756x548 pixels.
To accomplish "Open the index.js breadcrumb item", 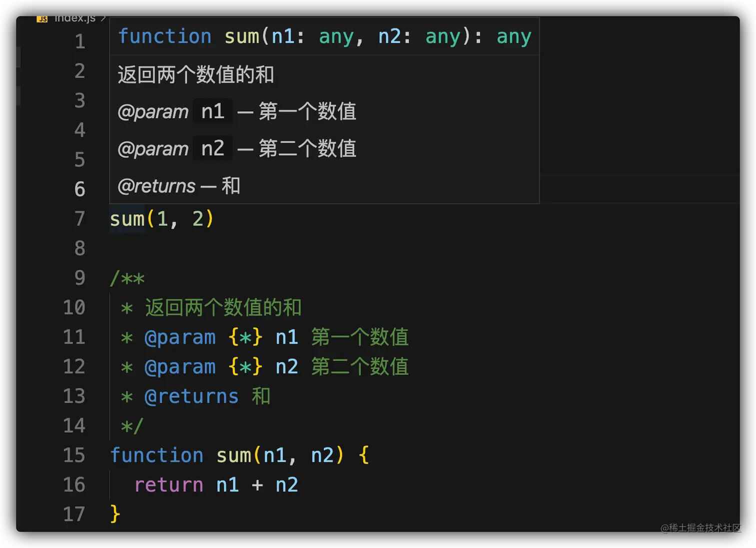I will [74, 19].
